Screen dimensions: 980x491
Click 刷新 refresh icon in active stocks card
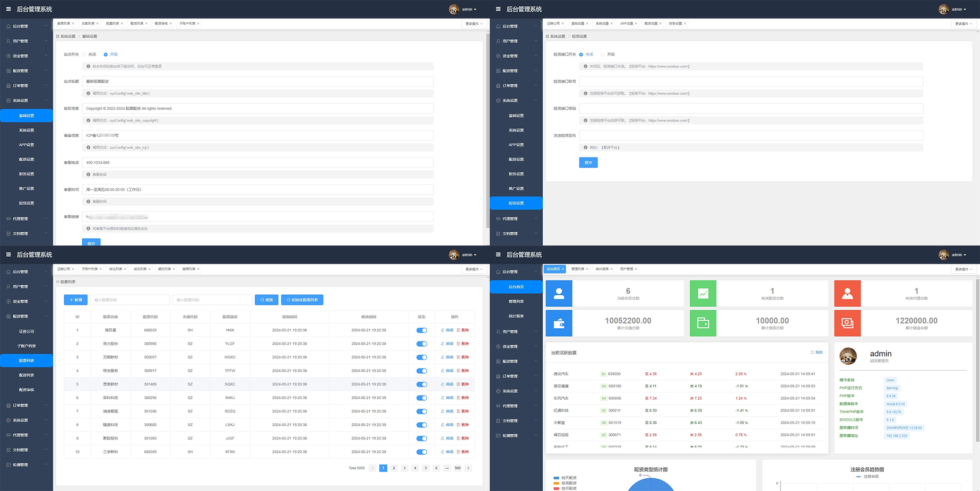(812, 353)
